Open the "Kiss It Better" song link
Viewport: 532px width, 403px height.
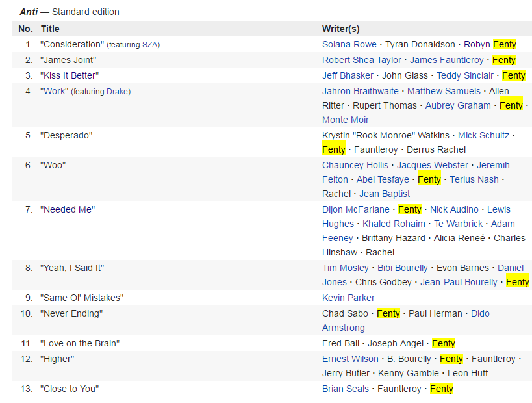tap(70, 75)
